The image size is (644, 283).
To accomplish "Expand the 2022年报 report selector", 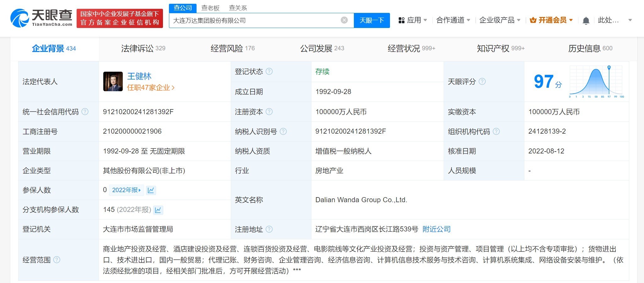I will tap(126, 190).
